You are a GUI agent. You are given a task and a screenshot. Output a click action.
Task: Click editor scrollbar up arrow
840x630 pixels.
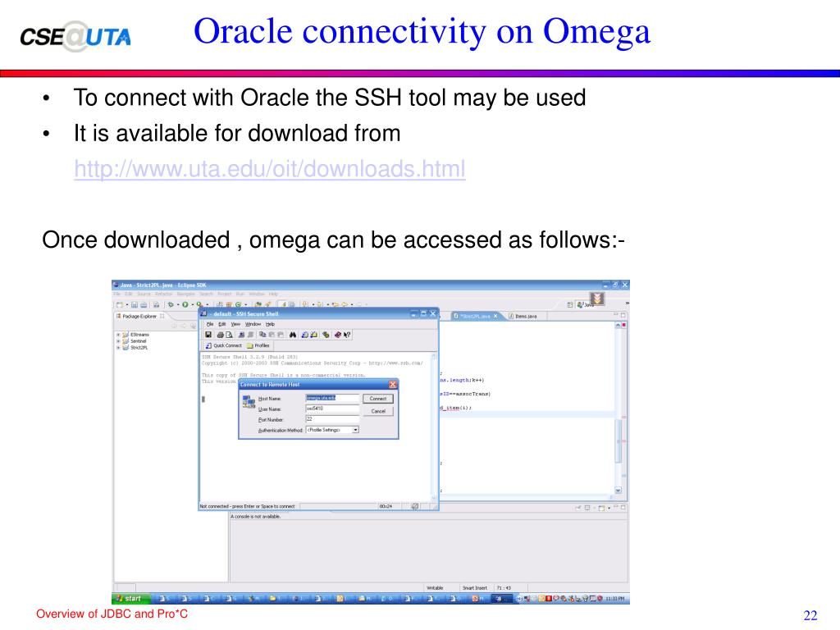618,325
